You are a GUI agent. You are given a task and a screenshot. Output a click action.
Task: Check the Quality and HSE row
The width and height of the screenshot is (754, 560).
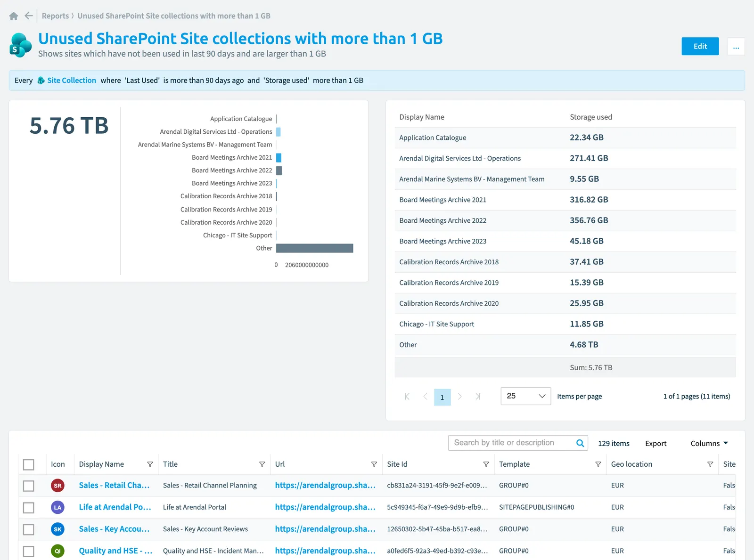click(29, 552)
